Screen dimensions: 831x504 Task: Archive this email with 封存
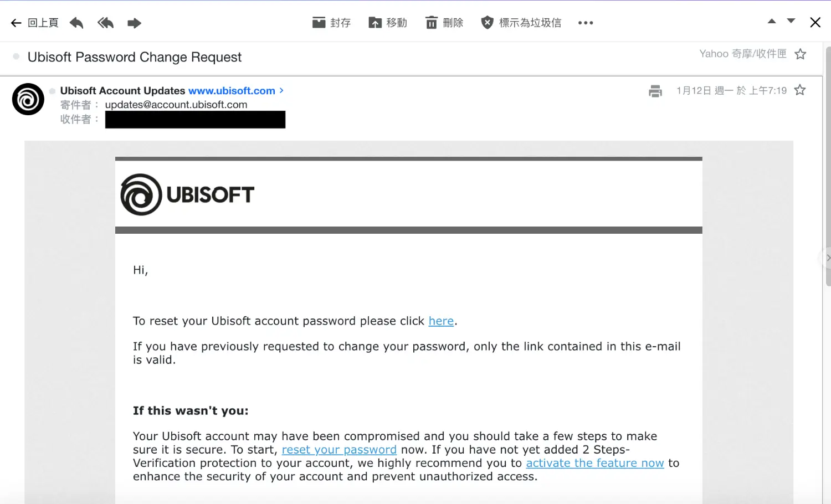331,23
